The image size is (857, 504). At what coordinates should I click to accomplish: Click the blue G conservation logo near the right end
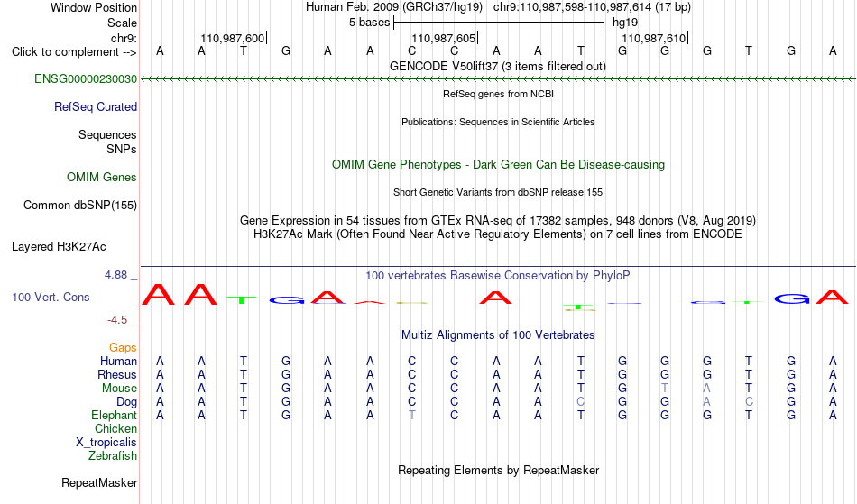[792, 298]
